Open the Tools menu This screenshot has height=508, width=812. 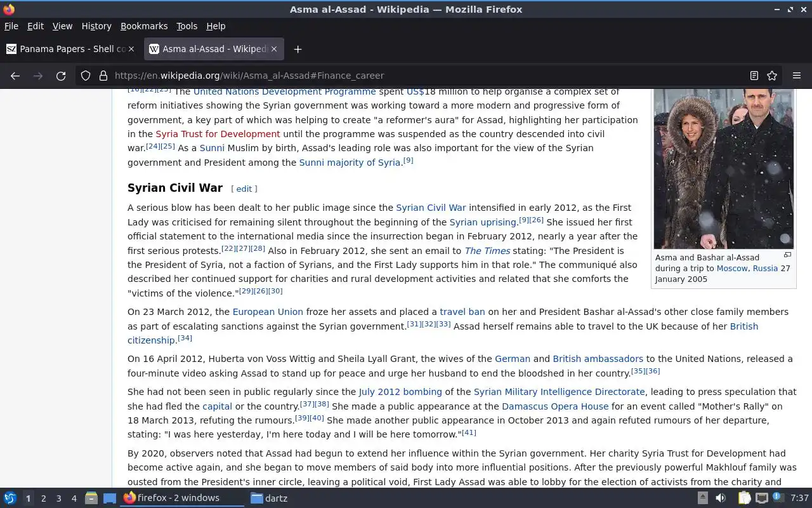187,26
